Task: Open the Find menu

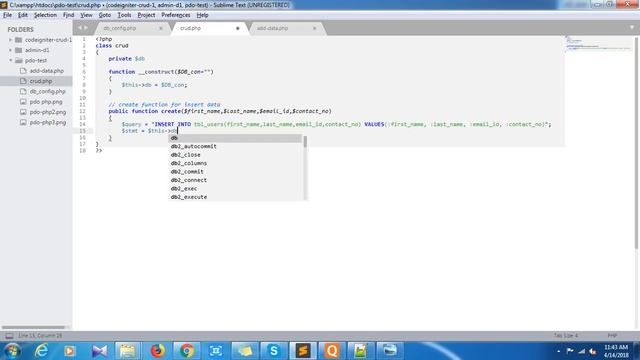Action: point(68,15)
